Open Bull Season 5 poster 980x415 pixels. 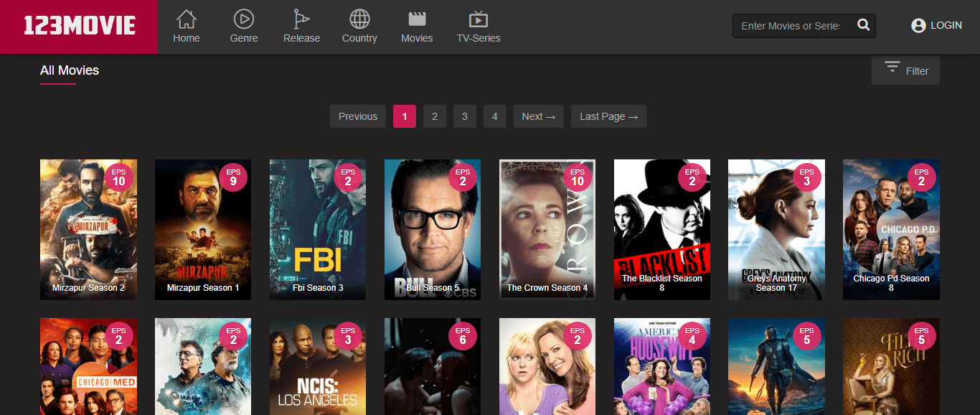click(433, 230)
